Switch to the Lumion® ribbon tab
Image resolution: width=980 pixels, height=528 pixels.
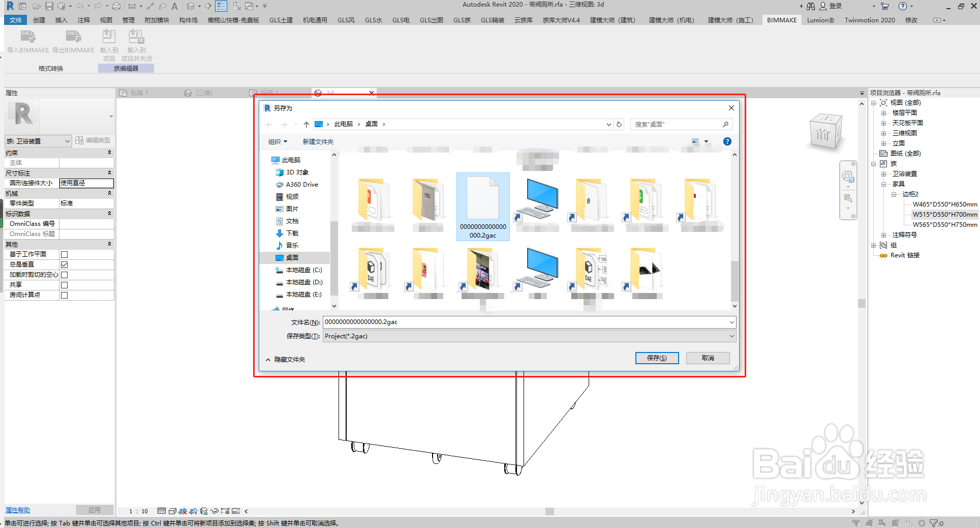820,20
